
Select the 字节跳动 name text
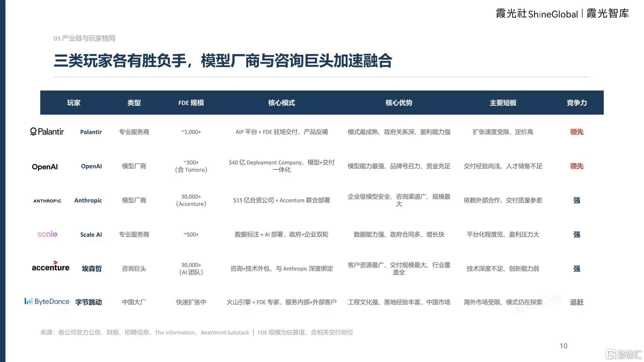click(x=88, y=302)
